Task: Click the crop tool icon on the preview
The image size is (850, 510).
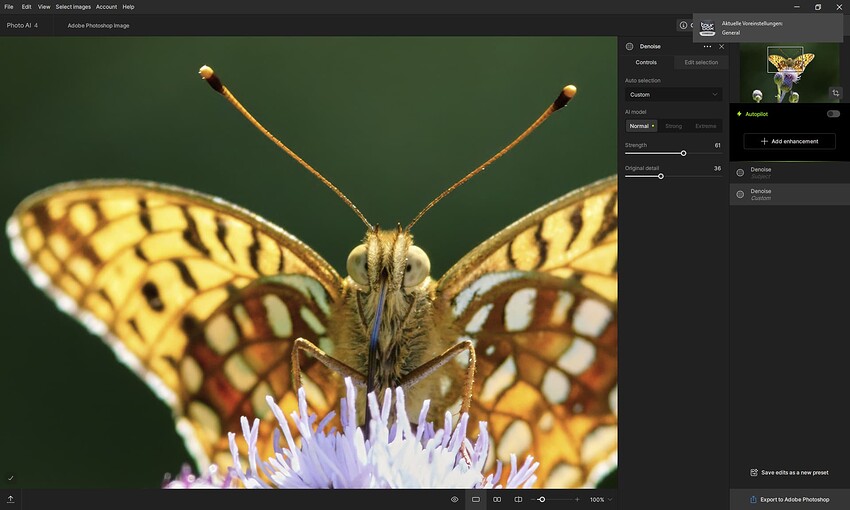Action: click(836, 92)
